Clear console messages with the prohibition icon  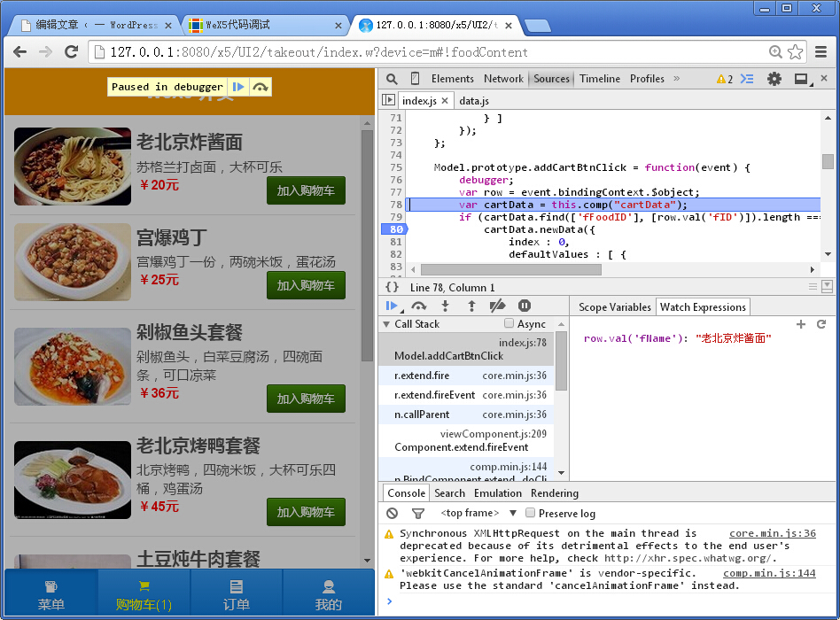[x=392, y=513]
